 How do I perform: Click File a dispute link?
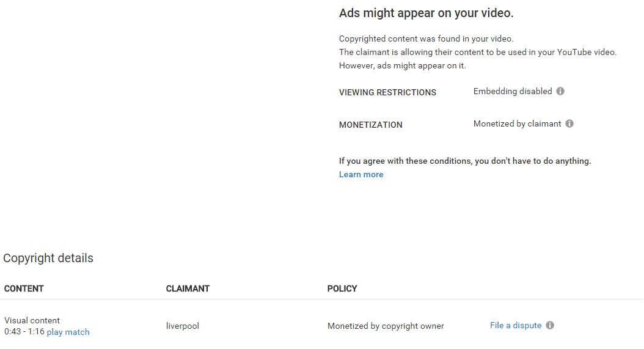point(516,326)
